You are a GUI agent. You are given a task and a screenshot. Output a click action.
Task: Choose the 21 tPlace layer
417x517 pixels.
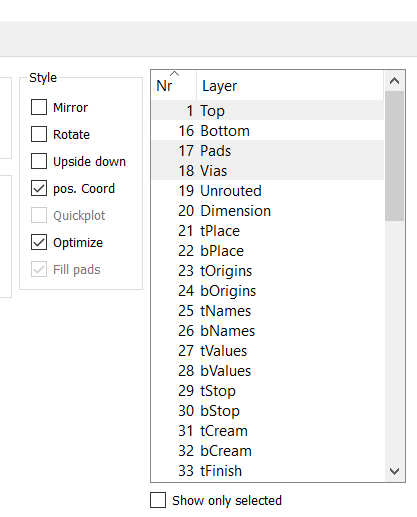click(268, 231)
